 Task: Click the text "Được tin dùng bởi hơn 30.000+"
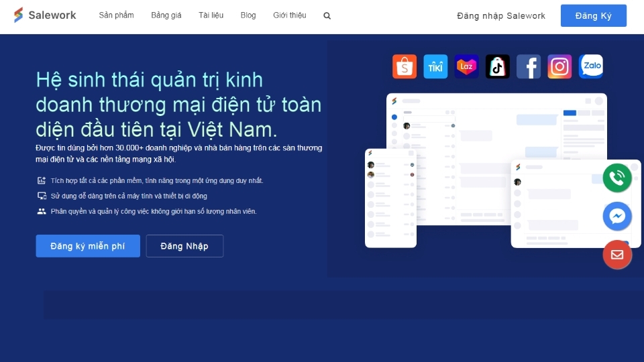tap(89, 147)
